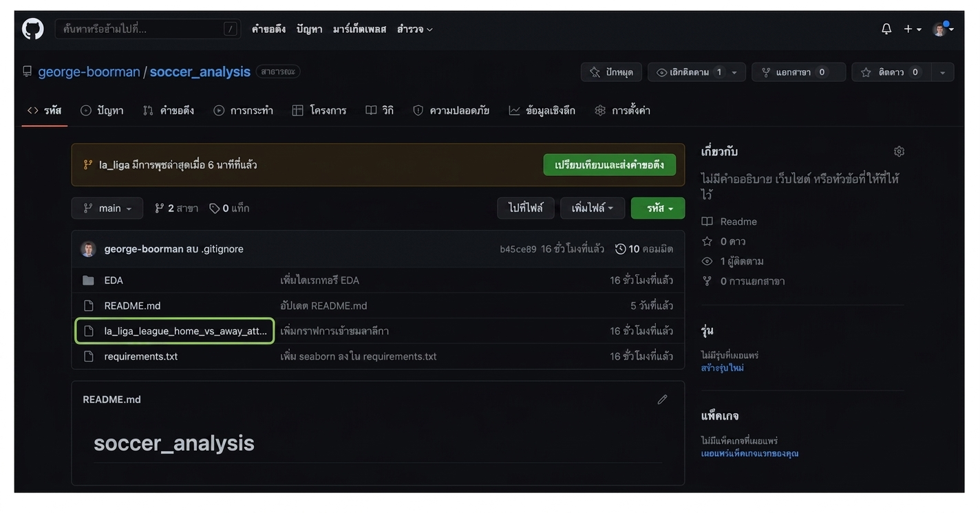Click the GitHub octocat logo
The image size is (980, 513).
pyautogui.click(x=32, y=29)
